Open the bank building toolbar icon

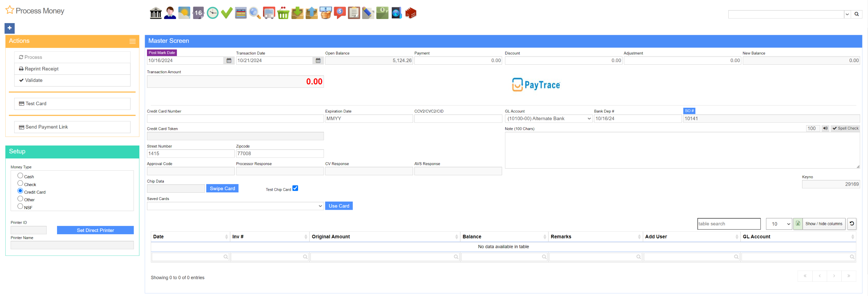156,13
